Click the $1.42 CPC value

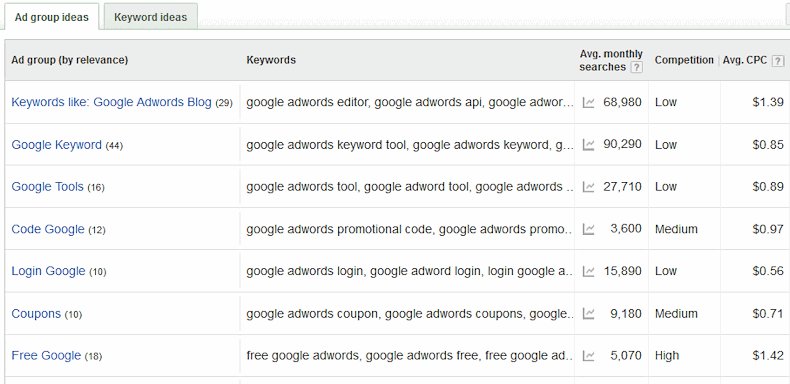click(x=768, y=356)
